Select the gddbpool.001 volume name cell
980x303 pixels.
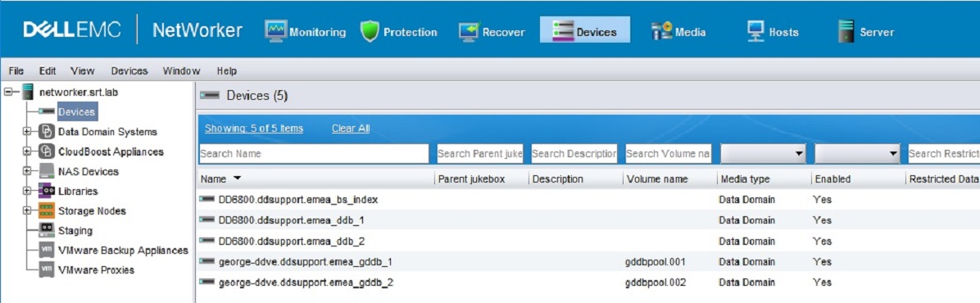(x=656, y=261)
